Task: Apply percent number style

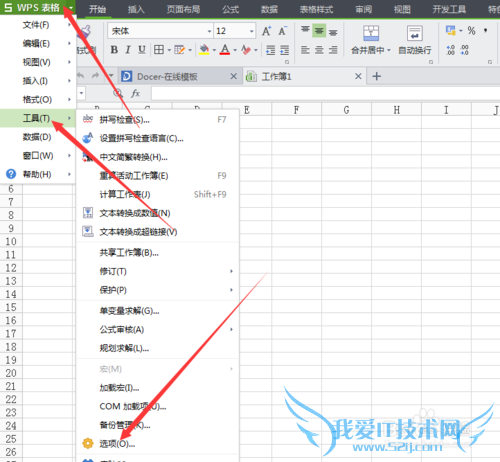Action: point(471,31)
